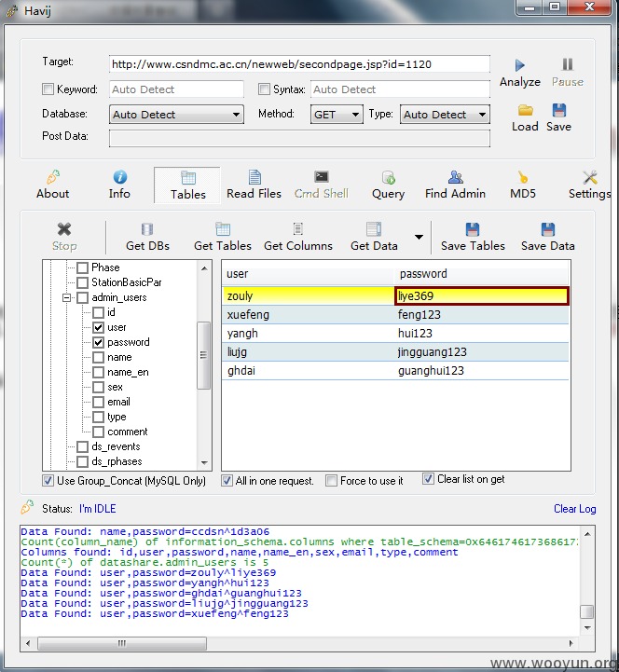
Task: Click the carrot icon beside Status
Action: pyautogui.click(x=27, y=507)
